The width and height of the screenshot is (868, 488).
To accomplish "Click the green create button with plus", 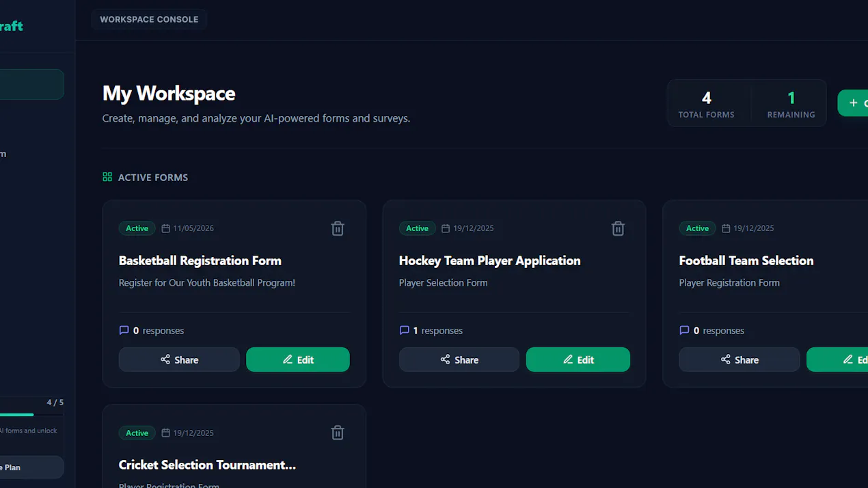I will (x=853, y=103).
